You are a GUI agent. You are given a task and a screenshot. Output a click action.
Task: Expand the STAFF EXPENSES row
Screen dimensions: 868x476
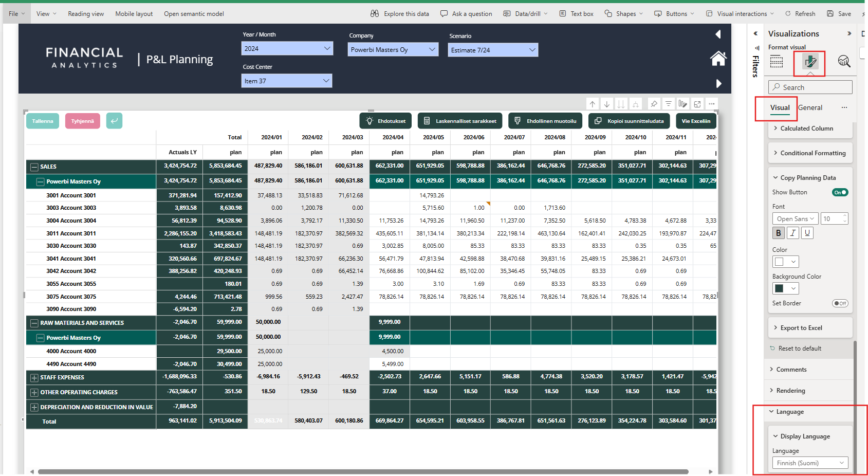coord(34,378)
